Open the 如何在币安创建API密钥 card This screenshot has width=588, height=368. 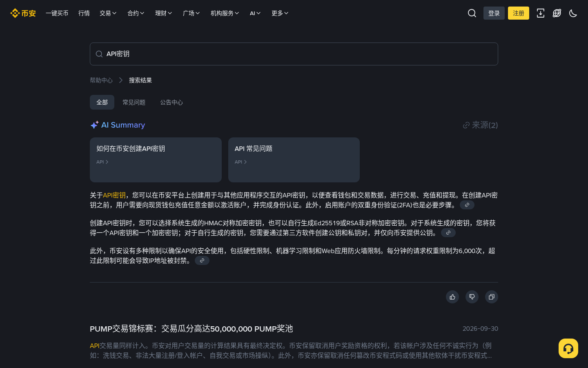click(156, 160)
